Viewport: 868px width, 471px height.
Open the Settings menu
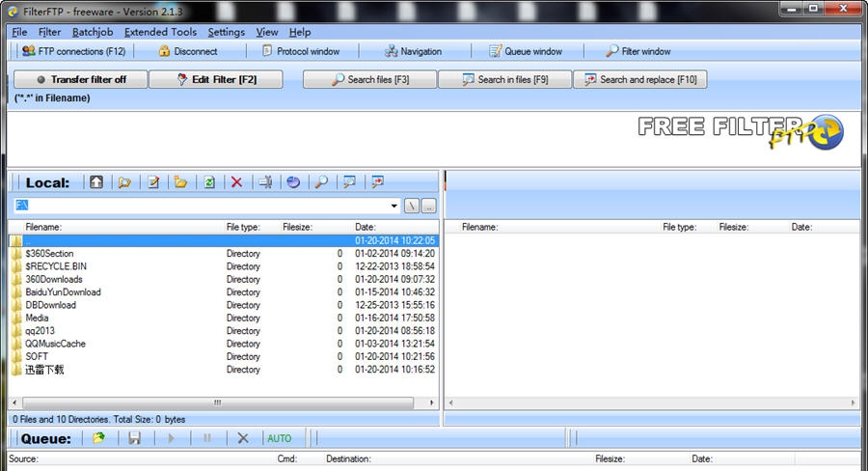227,32
